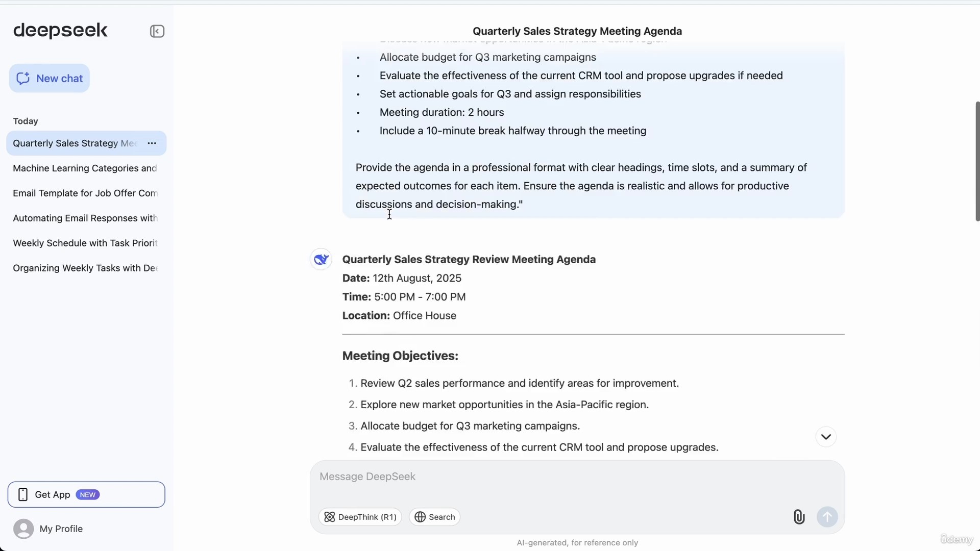This screenshot has width=980, height=551.
Task: Click objective 3 about Q3 marketing budget
Action: point(470,426)
